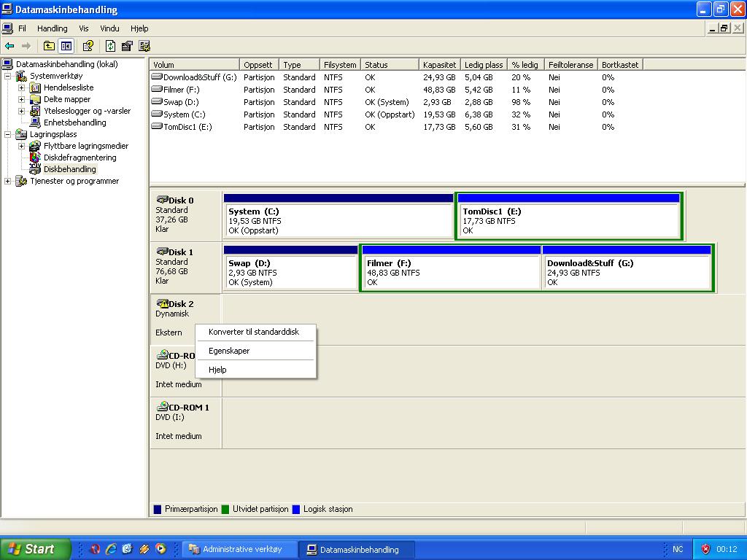Open the Handling menu
Image resolution: width=747 pixels, height=560 pixels.
click(x=52, y=28)
